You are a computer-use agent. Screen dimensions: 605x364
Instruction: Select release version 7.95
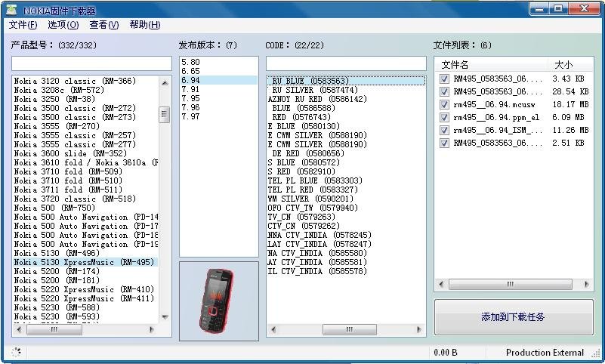[x=219, y=98]
